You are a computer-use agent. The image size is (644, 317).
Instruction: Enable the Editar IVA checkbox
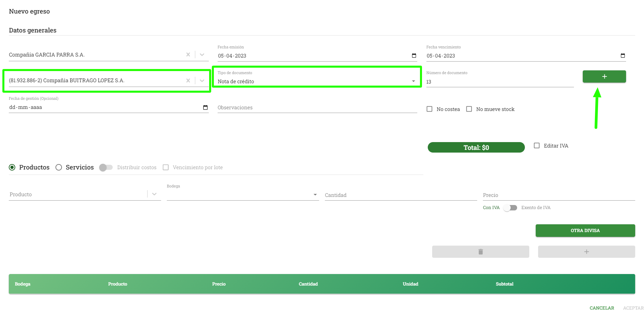(x=537, y=145)
